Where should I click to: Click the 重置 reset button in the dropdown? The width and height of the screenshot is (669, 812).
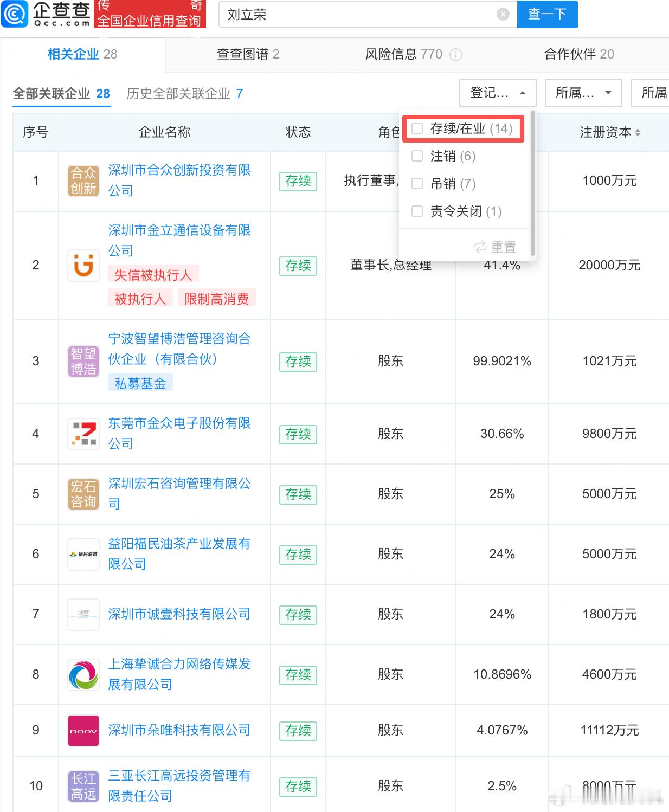pyautogui.click(x=495, y=247)
